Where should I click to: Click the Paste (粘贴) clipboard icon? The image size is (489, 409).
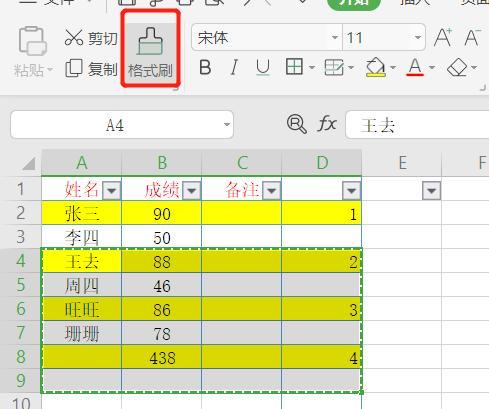tap(32, 41)
